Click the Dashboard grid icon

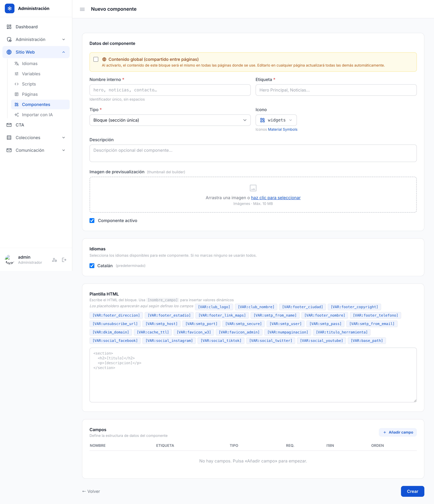[x=9, y=27]
